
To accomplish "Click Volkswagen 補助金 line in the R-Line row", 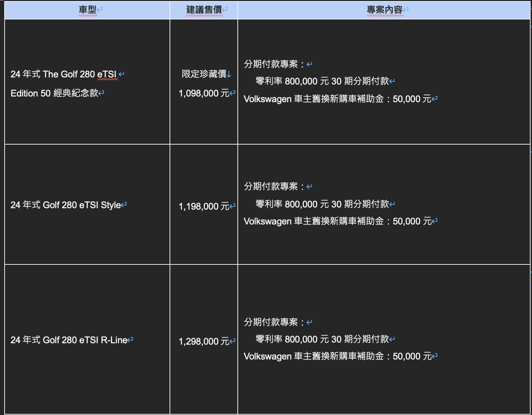I will pos(337,356).
